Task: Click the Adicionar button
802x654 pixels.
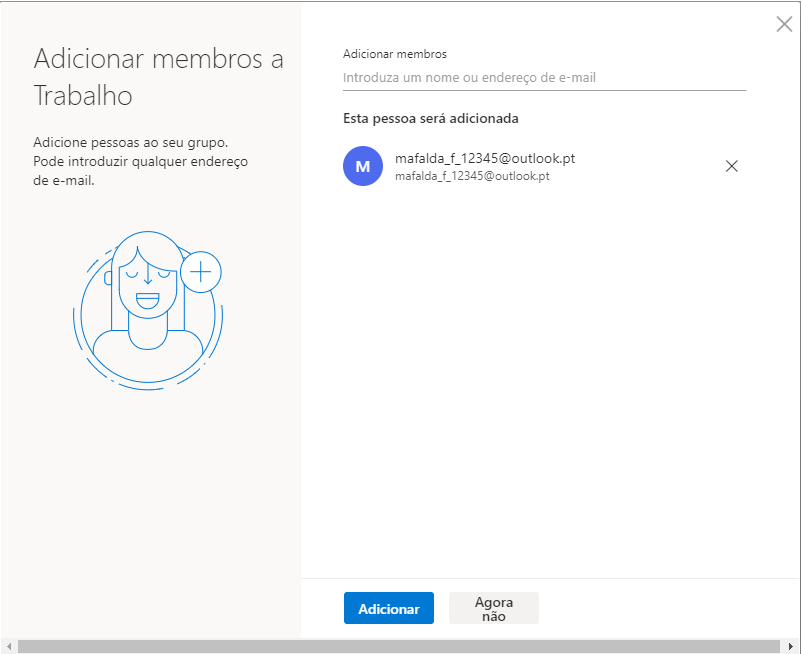Action: click(389, 608)
